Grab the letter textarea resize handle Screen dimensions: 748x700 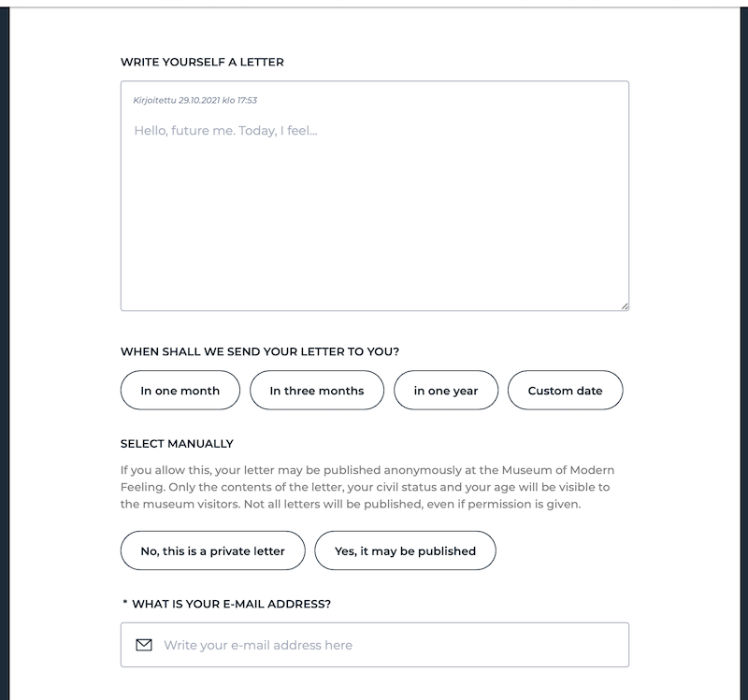(624, 305)
